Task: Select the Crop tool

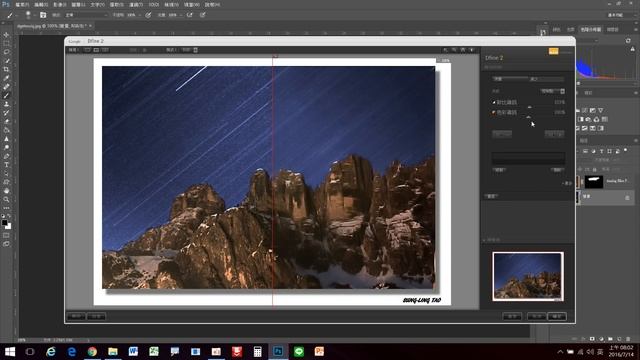Action: coord(6,69)
